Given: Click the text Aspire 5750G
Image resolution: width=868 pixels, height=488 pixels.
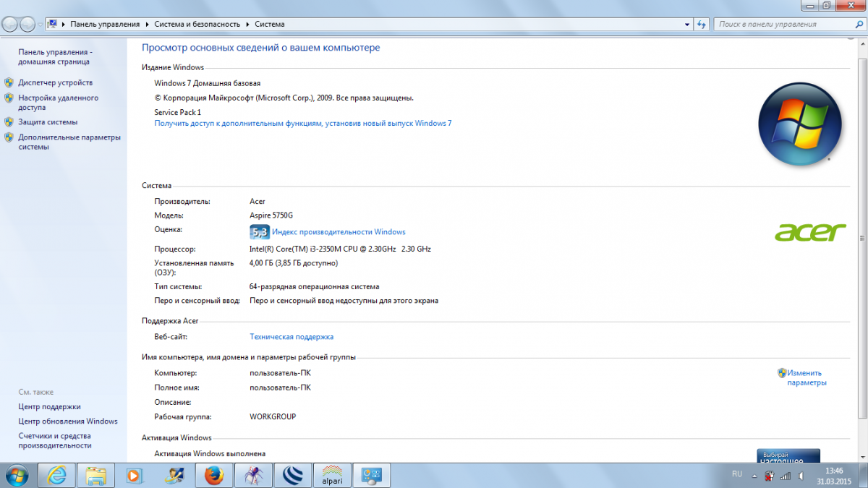Looking at the screenshot, I should click(271, 215).
